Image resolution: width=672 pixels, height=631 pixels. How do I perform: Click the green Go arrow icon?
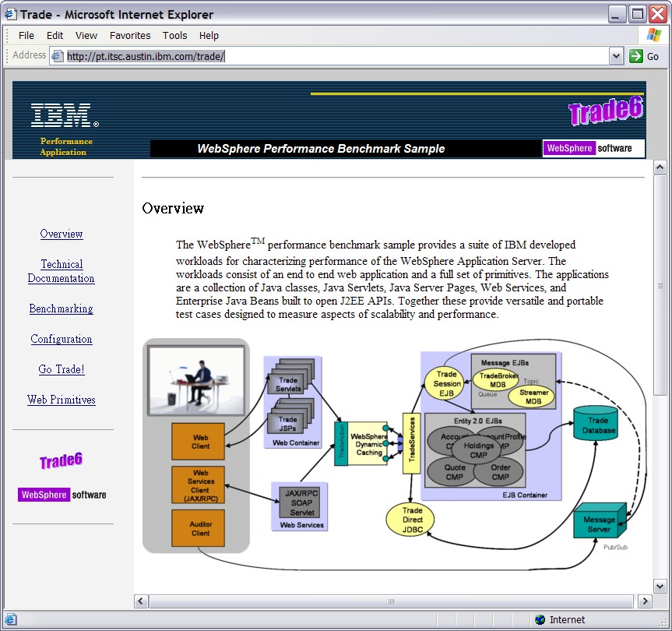(x=636, y=56)
